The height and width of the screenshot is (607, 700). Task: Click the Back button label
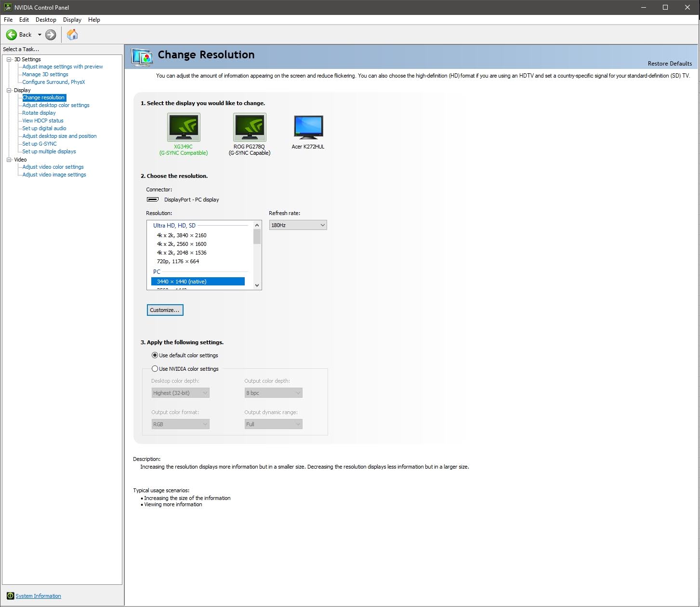pos(25,35)
